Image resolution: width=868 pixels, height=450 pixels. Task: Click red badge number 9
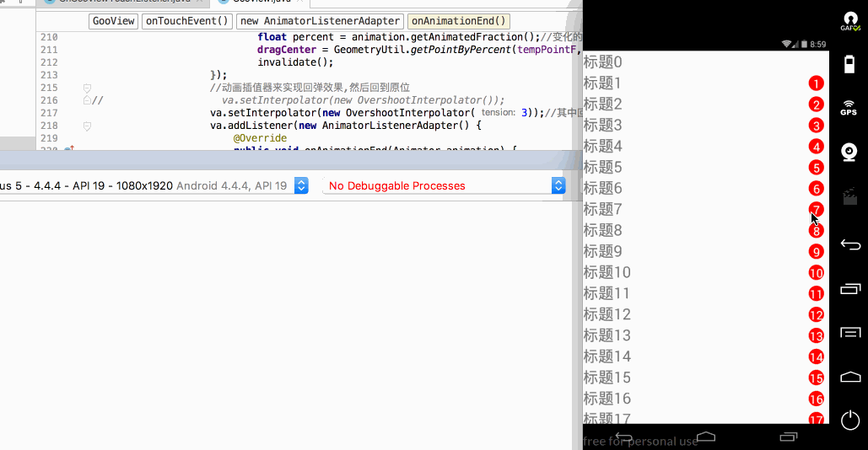pos(816,251)
